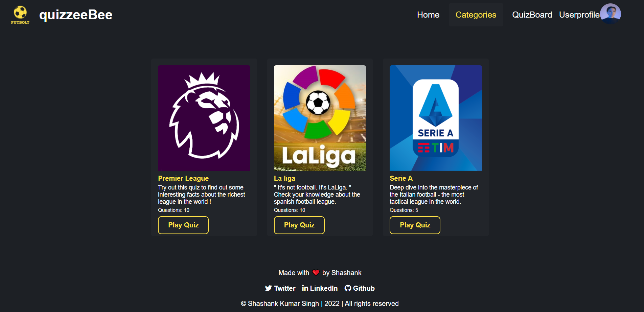
Task: Play the La liga quiz
Action: click(x=299, y=225)
